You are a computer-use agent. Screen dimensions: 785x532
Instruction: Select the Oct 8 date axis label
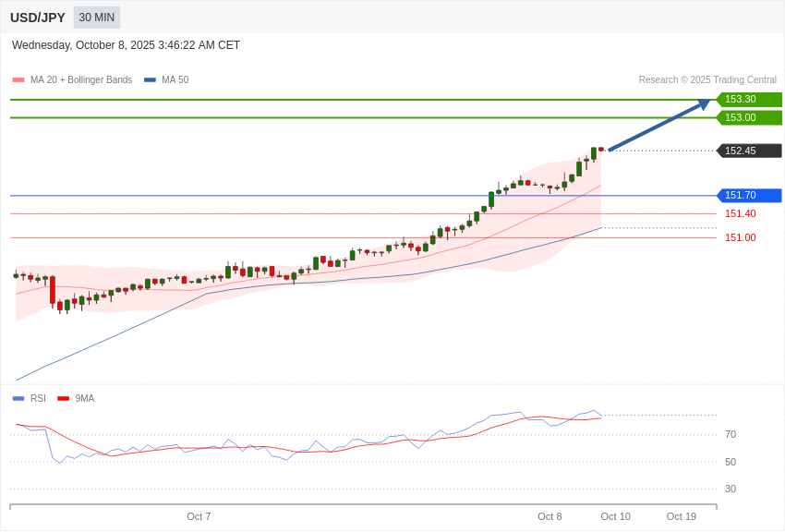point(549,516)
